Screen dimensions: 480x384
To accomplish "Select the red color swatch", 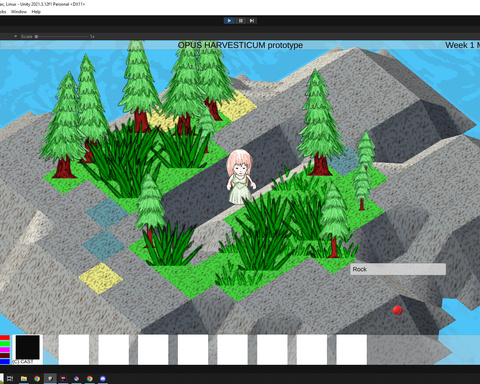I will (x=5, y=338).
